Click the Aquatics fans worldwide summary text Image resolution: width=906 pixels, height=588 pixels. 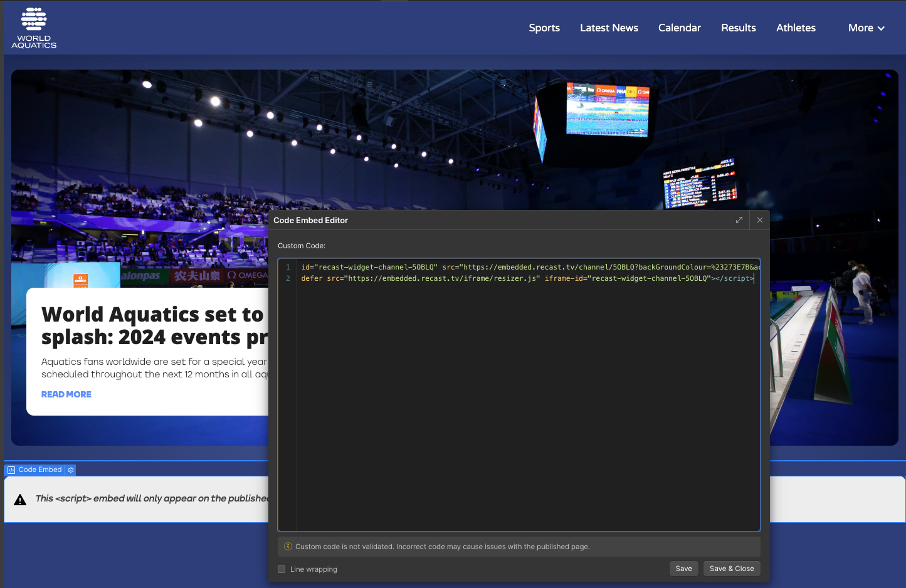154,368
